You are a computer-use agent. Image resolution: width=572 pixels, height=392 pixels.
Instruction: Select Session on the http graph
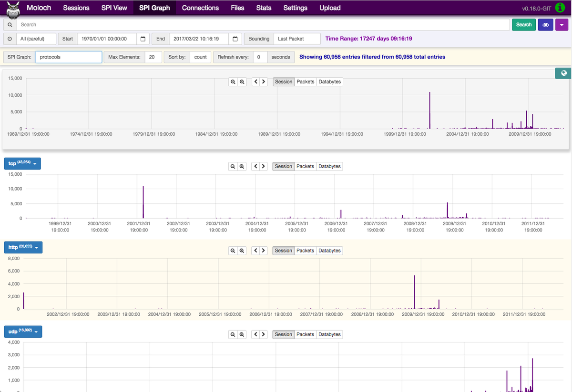pos(283,251)
